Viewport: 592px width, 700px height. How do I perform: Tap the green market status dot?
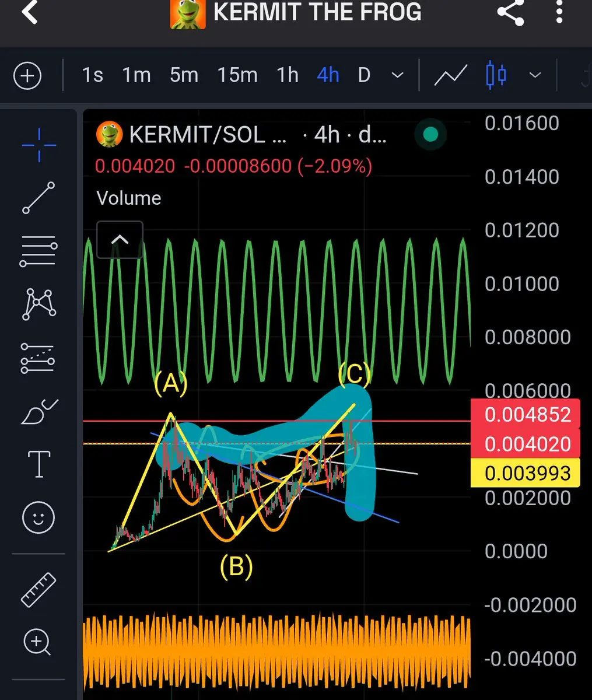click(430, 135)
